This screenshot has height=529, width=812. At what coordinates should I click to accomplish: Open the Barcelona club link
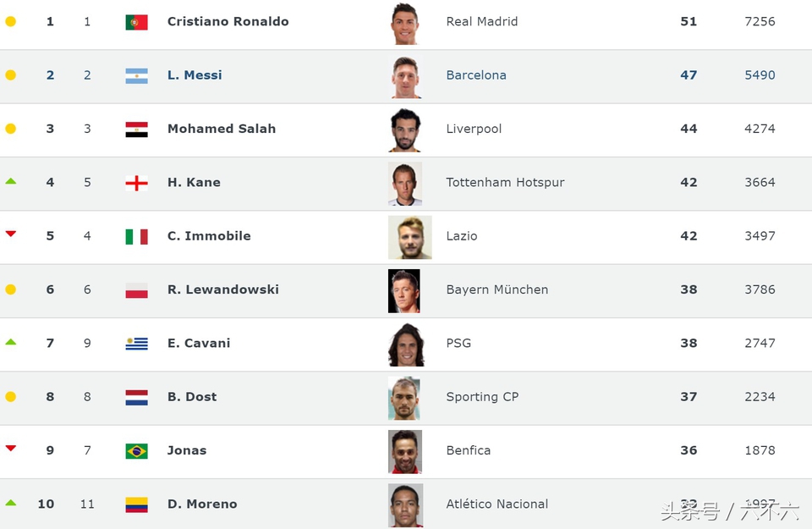point(476,75)
